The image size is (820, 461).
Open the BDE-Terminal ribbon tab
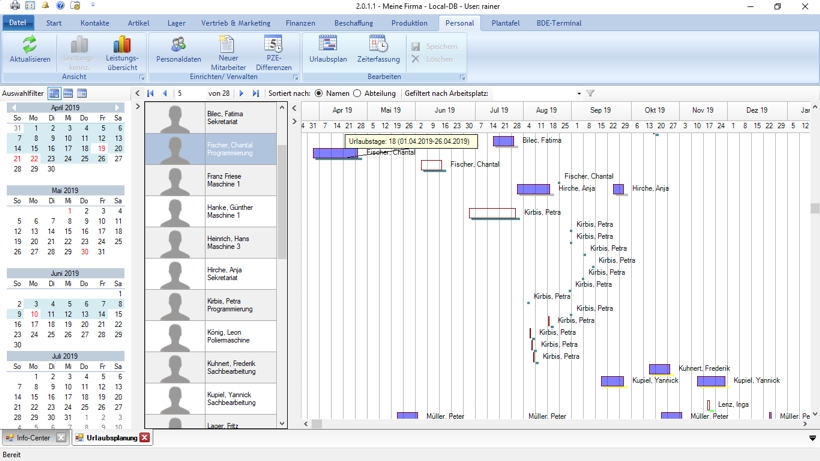pos(559,23)
